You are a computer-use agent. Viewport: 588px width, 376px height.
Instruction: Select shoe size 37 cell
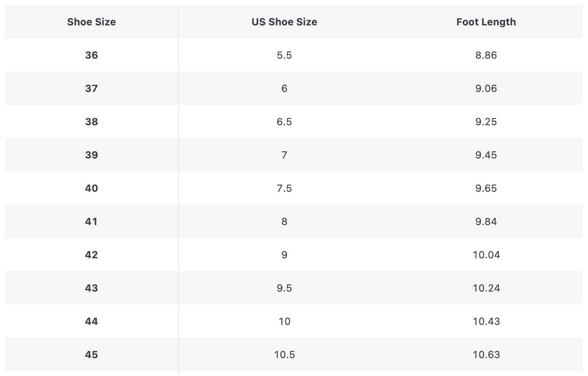92,89
